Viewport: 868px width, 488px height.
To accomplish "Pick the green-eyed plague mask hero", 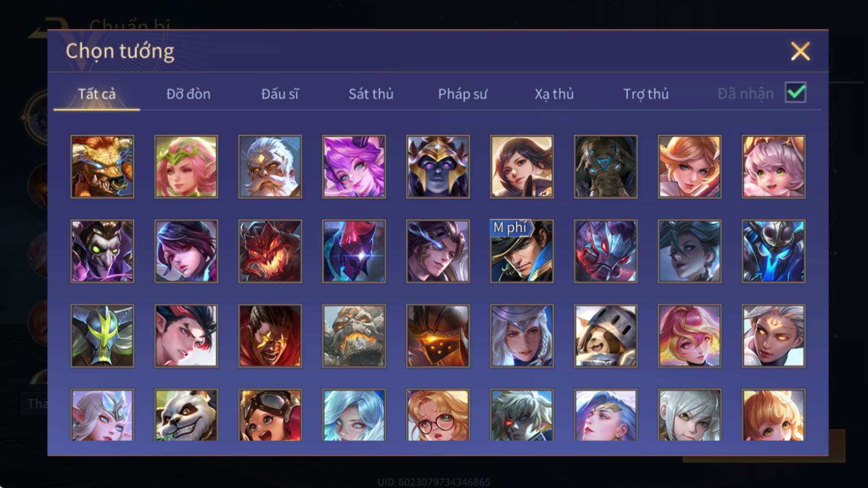I will pyautogui.click(x=102, y=251).
